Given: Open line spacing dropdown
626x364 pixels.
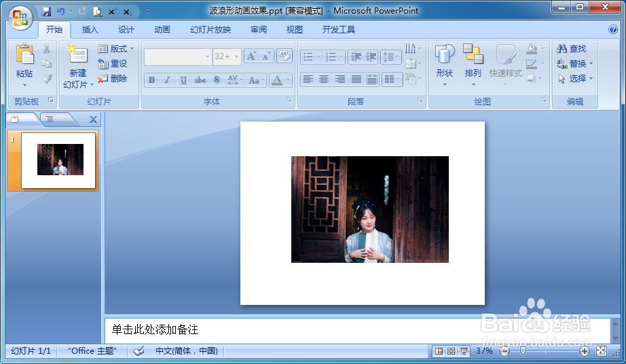Looking at the screenshot, I should point(391,57).
